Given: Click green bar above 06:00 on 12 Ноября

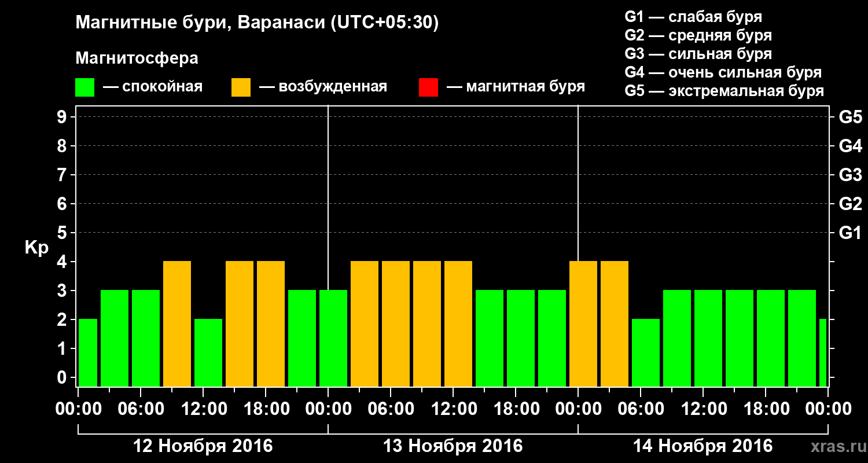Looking at the screenshot, I should 146,338.
